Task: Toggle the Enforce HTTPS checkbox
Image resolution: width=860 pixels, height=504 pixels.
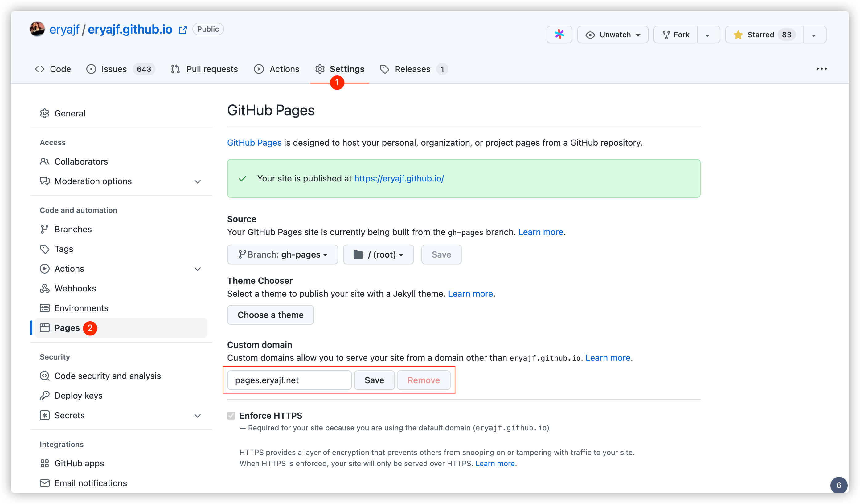Action: pos(231,415)
